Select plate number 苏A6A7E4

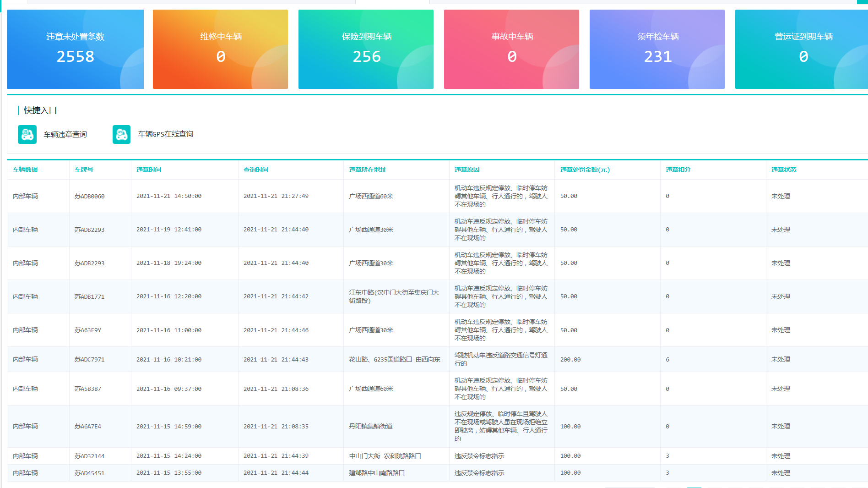coord(88,426)
